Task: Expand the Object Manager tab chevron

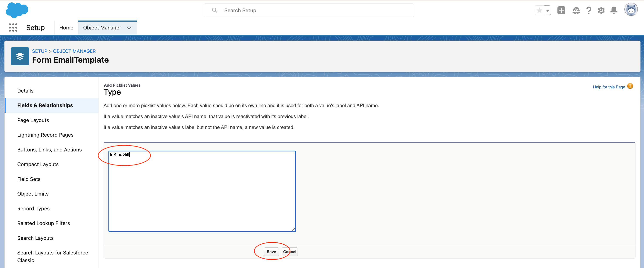Action: pos(129,28)
